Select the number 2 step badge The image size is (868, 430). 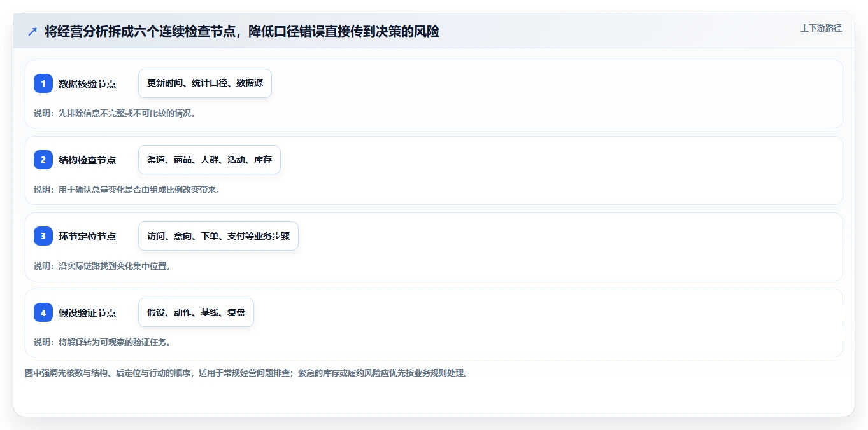click(x=43, y=160)
